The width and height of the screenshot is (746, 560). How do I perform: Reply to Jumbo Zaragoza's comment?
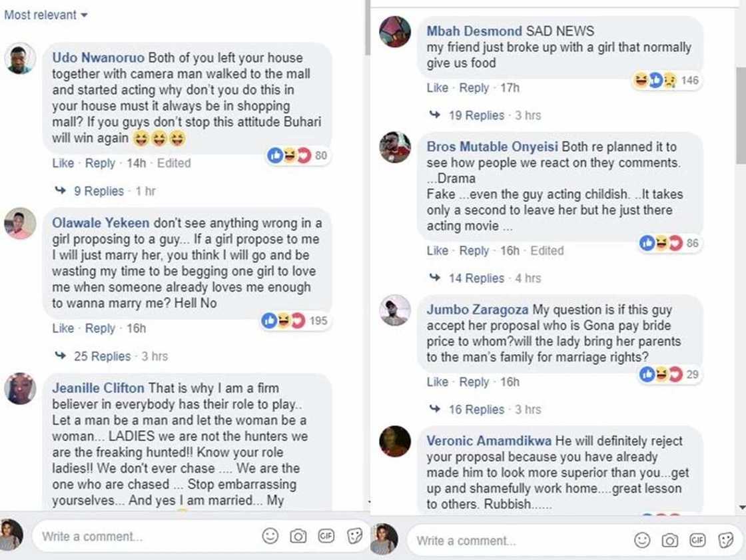(475, 382)
